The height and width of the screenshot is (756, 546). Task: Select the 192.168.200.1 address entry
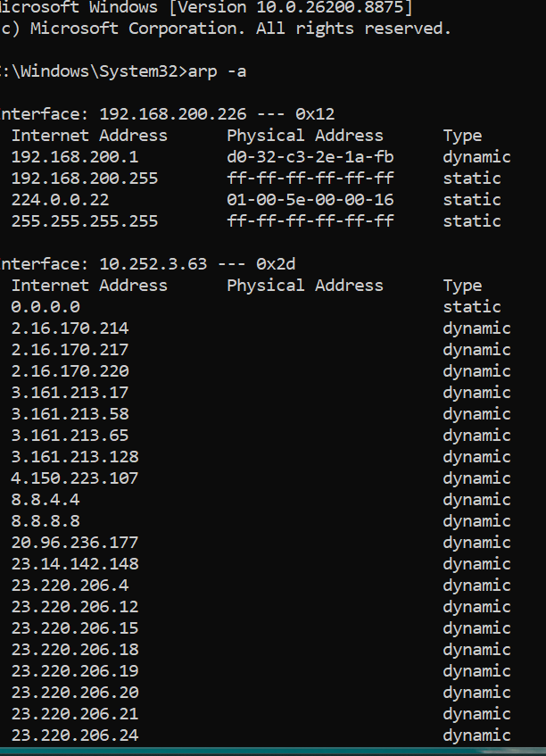tap(75, 157)
